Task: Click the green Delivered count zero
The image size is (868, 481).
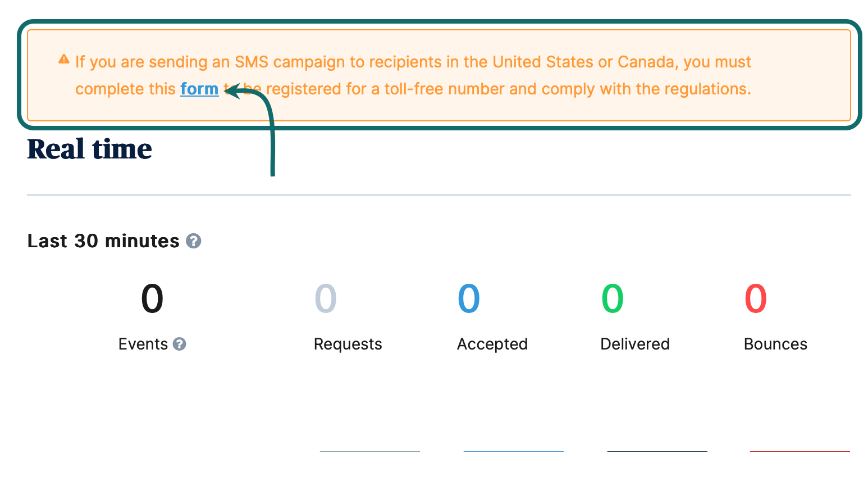Action: click(613, 298)
